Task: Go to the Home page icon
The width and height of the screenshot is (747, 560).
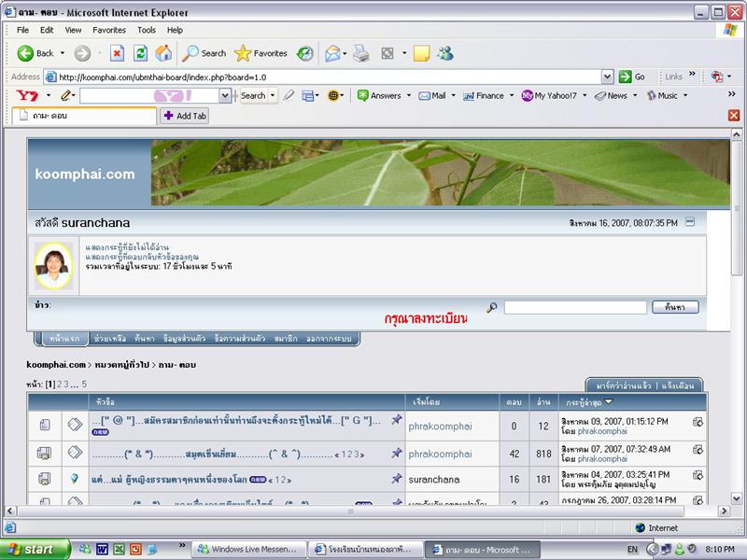Action: 163,53
